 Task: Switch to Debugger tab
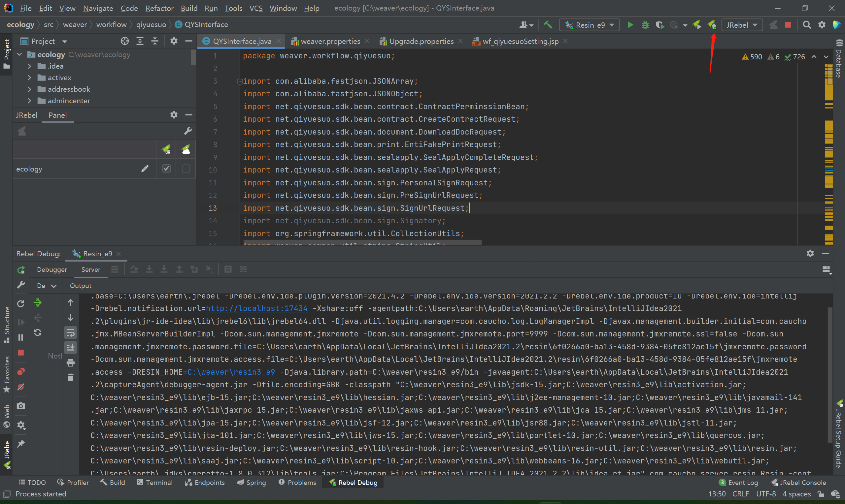click(52, 269)
